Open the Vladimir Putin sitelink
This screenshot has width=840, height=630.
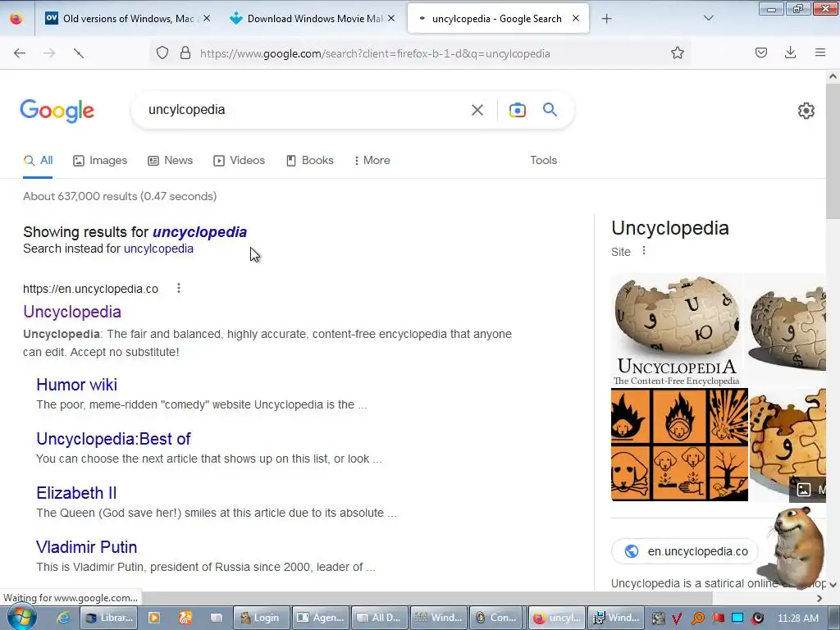[87, 547]
